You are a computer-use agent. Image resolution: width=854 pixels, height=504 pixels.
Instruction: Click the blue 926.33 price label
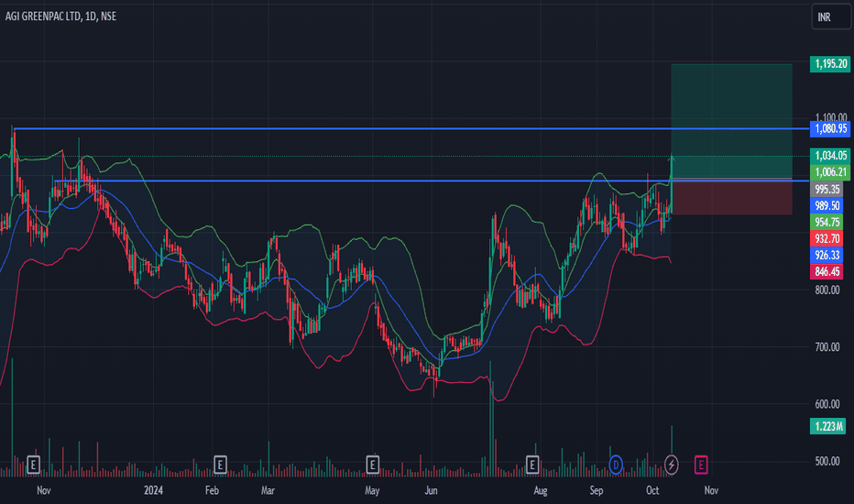(x=827, y=255)
